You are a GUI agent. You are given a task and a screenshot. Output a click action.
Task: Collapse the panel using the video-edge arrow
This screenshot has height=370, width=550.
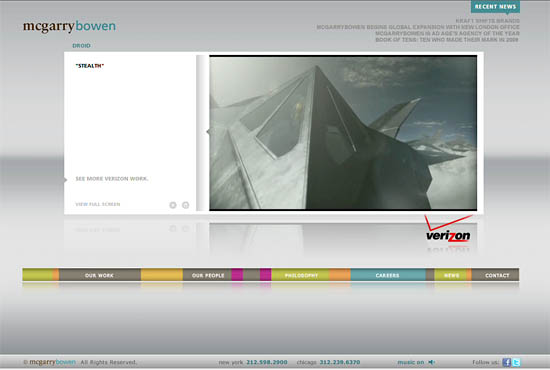pyautogui.click(x=208, y=132)
